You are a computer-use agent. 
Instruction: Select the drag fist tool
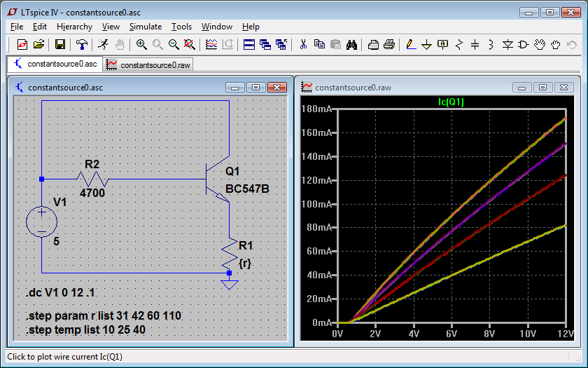555,45
